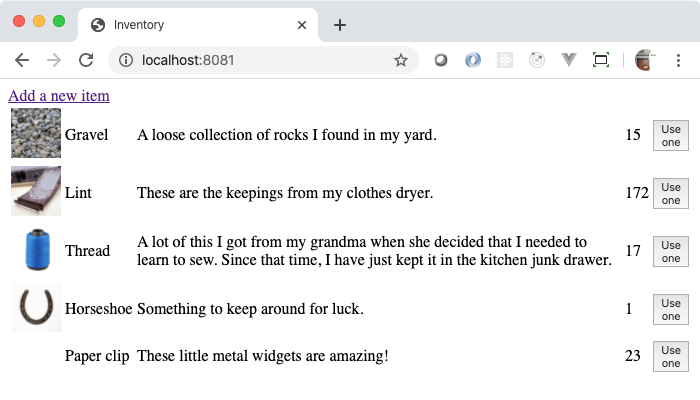Use one Thread item
Image resolution: width=700 pixels, height=400 pixels.
670,251
